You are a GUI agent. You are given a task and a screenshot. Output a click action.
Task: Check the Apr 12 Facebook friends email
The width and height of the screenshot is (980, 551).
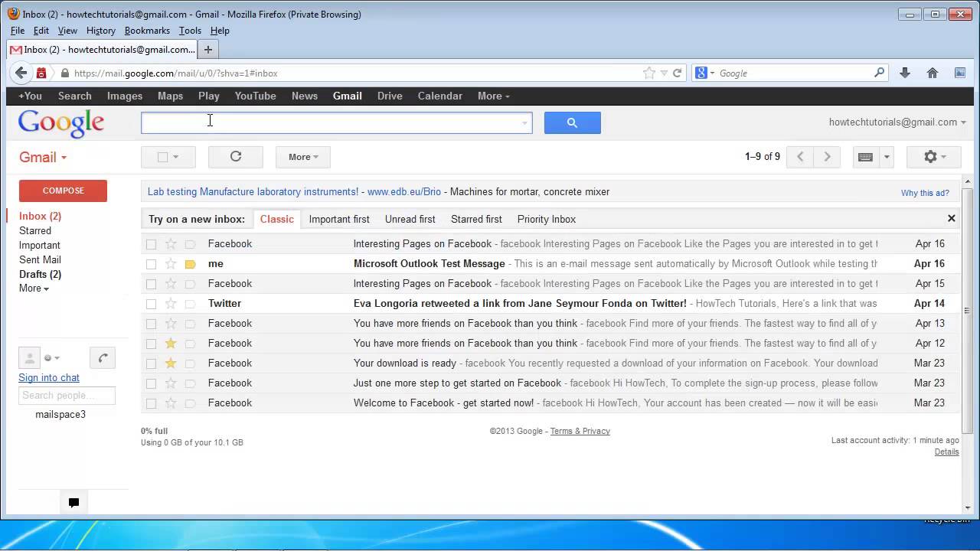pos(151,344)
